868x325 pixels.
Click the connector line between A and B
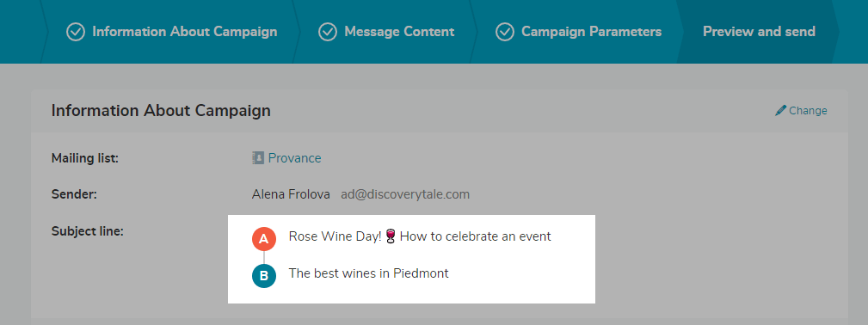[264, 257]
